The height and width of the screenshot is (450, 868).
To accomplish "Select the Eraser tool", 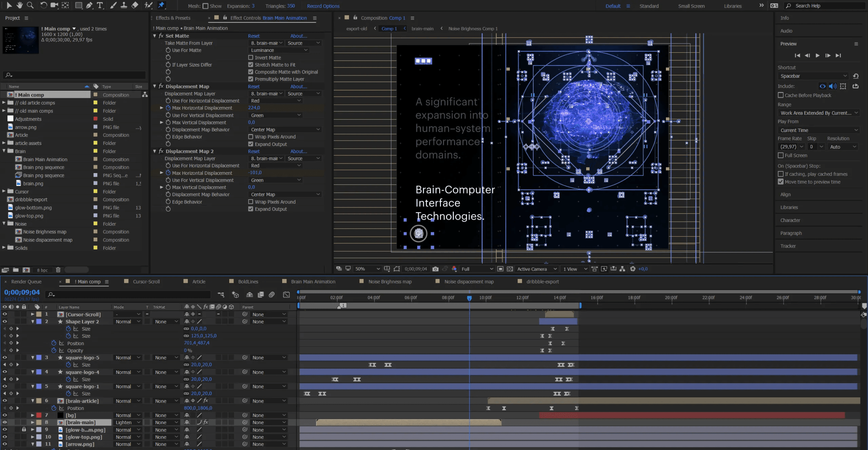I will click(135, 5).
